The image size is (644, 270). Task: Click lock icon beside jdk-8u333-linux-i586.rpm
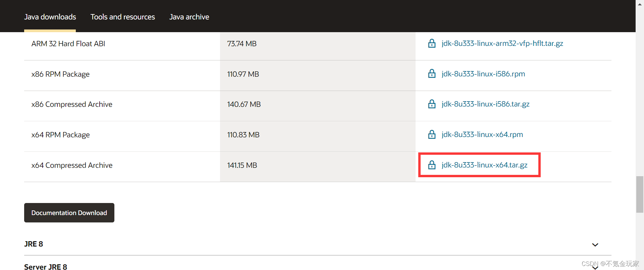[432, 74]
